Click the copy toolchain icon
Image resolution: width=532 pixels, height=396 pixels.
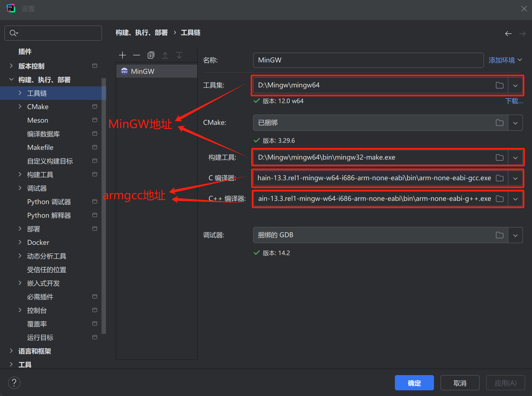coord(151,55)
